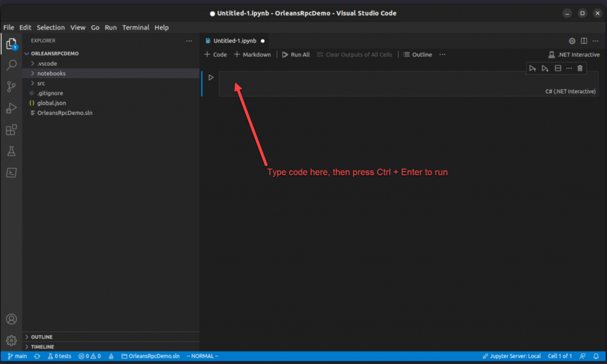The width and height of the screenshot is (607, 364).
Task: Click Execute Above Cells icon
Action: point(533,69)
